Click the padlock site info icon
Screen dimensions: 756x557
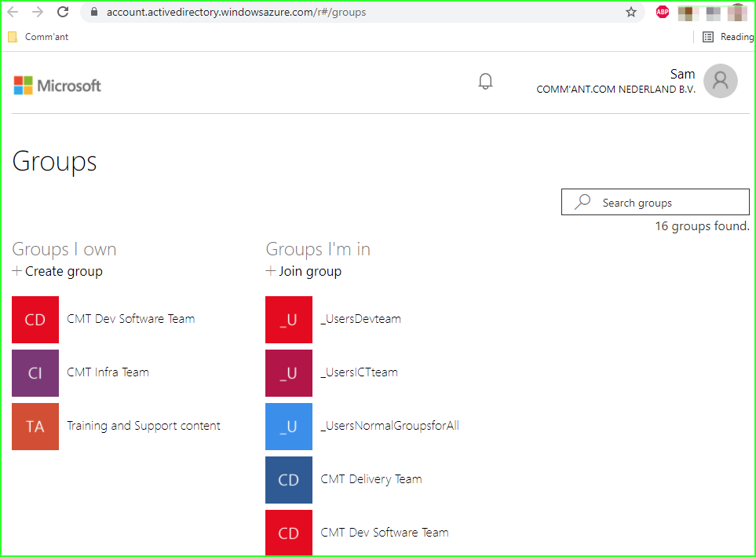point(94,12)
